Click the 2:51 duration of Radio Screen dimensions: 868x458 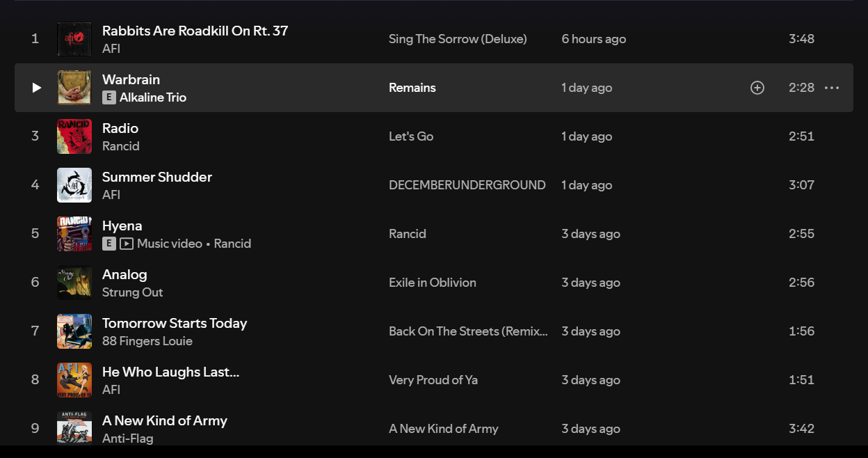801,136
